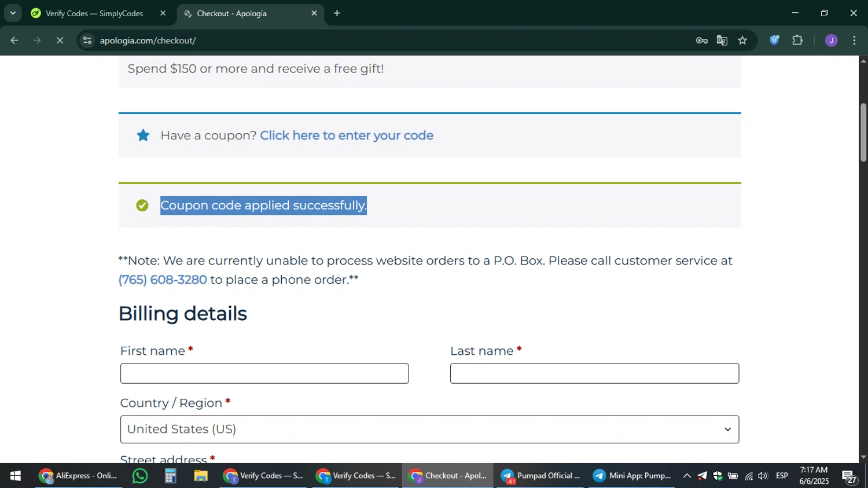
Task: Click the Spend $150 free gift notice
Action: [x=256, y=69]
